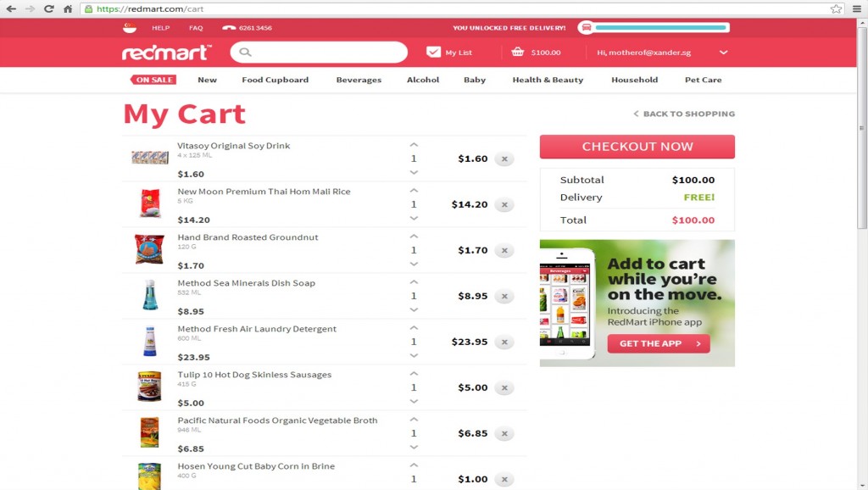Decrease Pacific Vegetable Broth quantity
Screen dimensions: 868x490
click(414, 448)
